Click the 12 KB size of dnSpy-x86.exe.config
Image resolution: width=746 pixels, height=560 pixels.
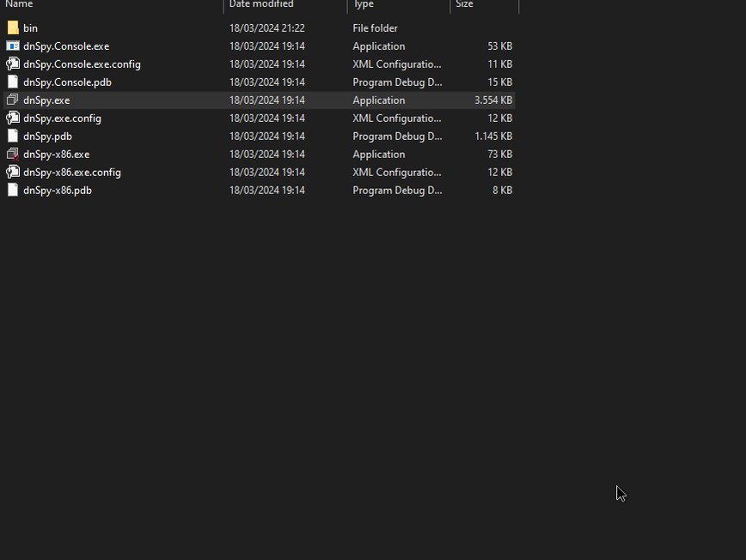[499, 173]
